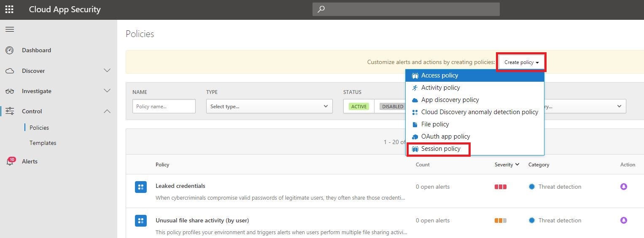This screenshot has width=644, height=238.
Task: Click Threat detection icon for Unusual file share
Action: [x=532, y=220]
